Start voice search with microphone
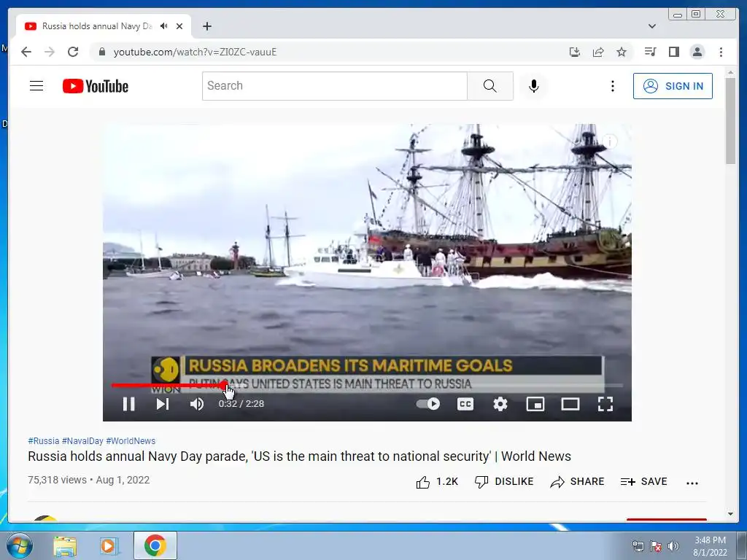Screen dimensions: 747x560 pos(534,86)
